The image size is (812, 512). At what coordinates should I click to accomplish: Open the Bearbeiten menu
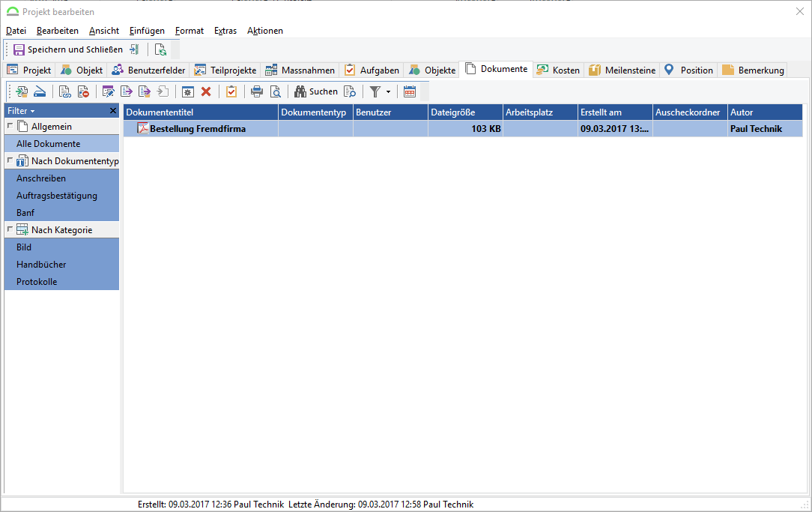coord(58,31)
